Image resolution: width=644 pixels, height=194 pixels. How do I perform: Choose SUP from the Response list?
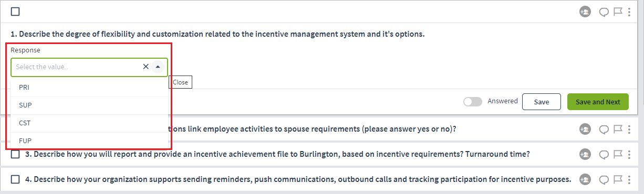click(89, 105)
